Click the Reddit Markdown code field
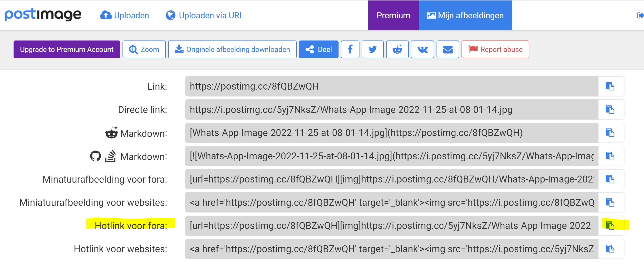The width and height of the screenshot is (644, 263). [392, 133]
